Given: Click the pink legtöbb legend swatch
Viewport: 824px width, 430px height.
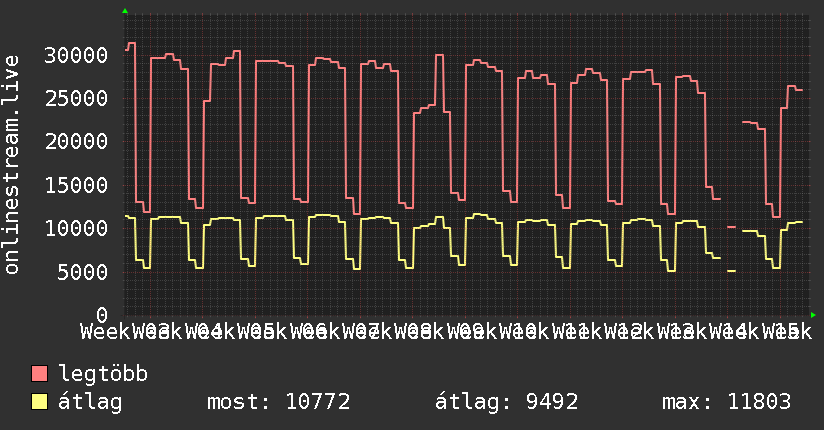Looking at the screenshot, I should (39, 373).
